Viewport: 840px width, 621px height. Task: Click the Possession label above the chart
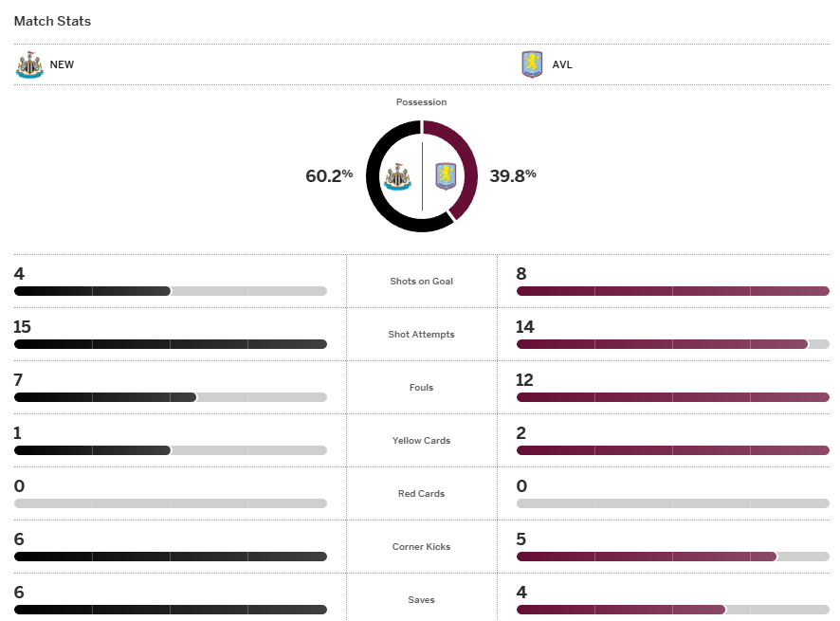pyautogui.click(x=422, y=102)
